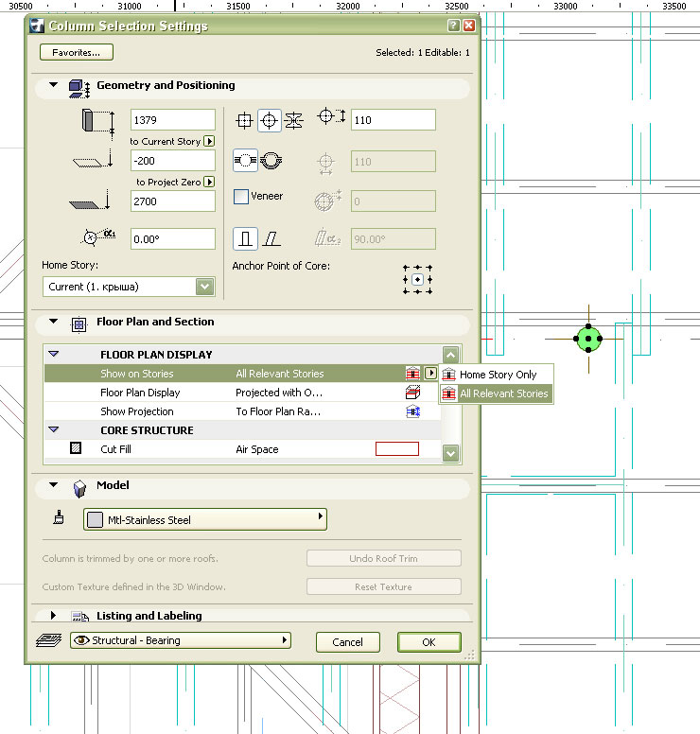
Task: Select the profiled column cross-section icon
Action: [x=293, y=120]
